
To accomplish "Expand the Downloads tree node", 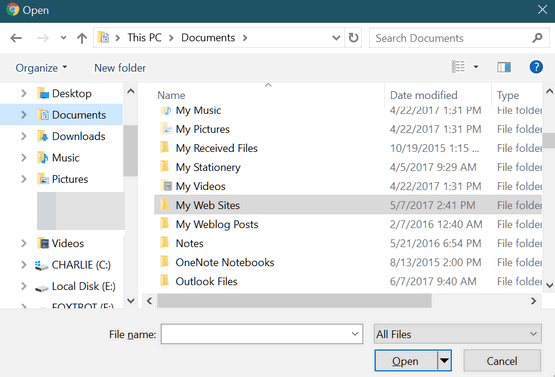I will (x=24, y=136).
